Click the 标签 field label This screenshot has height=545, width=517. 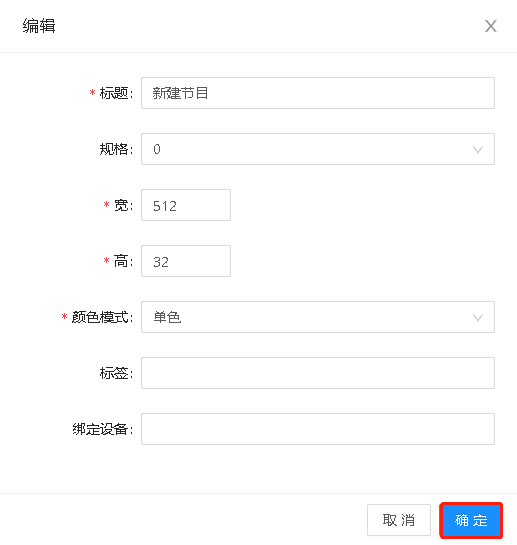[x=116, y=373]
